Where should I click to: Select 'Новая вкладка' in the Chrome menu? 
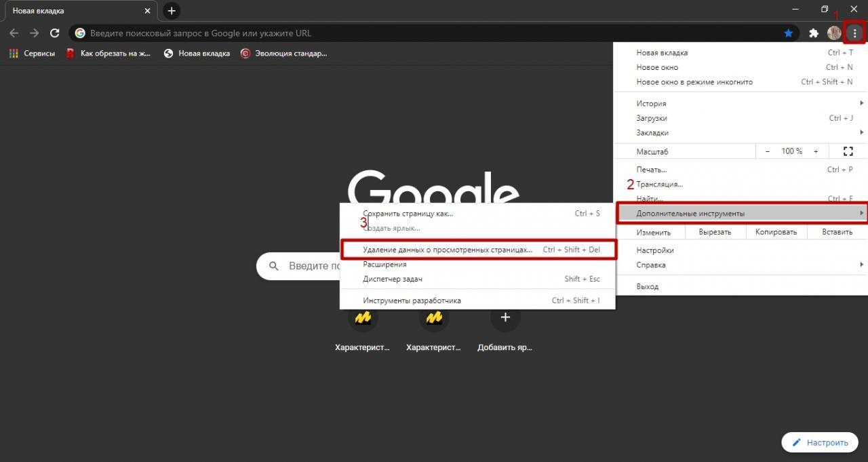741,52
